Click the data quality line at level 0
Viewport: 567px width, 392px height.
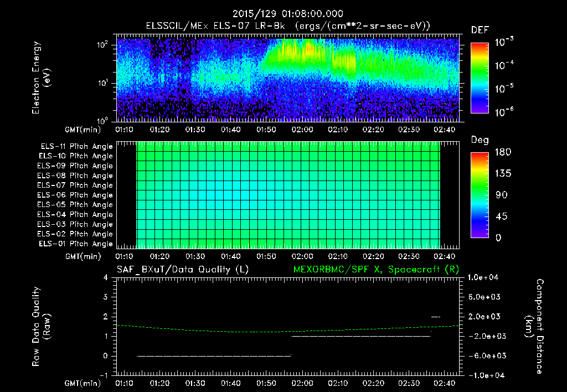(214, 356)
